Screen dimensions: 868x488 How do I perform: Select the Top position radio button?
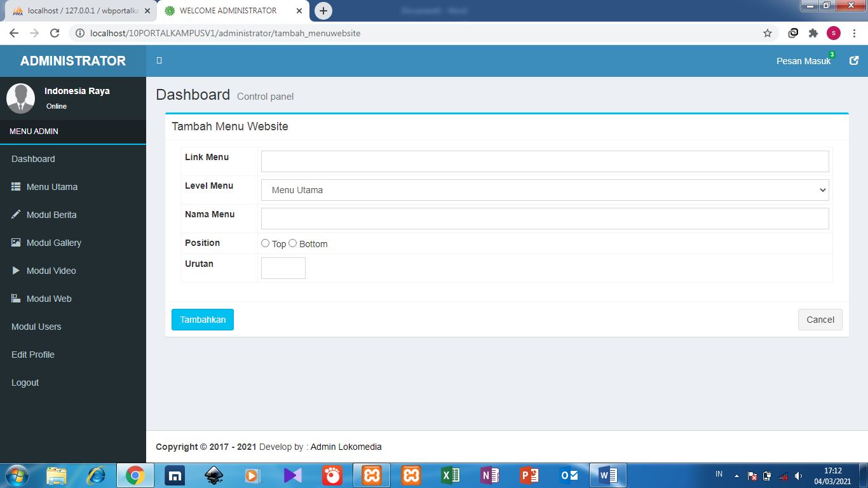(265, 243)
